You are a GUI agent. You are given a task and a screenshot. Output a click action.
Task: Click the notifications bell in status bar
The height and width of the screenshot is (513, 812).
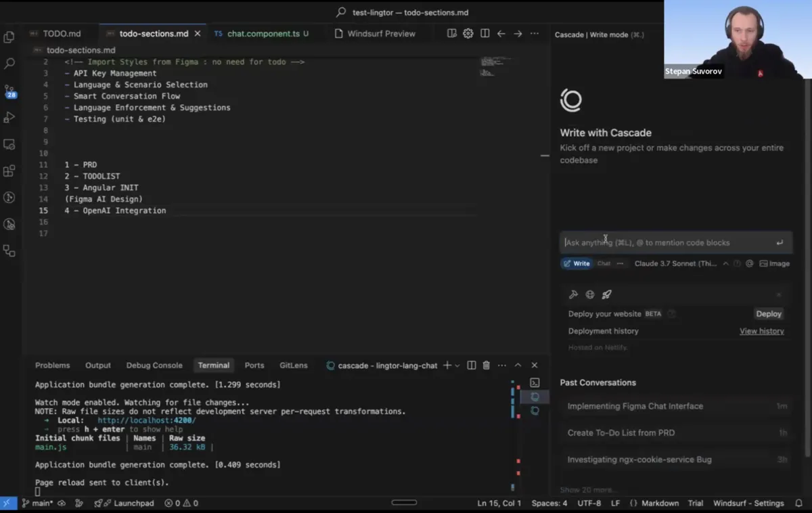pyautogui.click(x=798, y=503)
